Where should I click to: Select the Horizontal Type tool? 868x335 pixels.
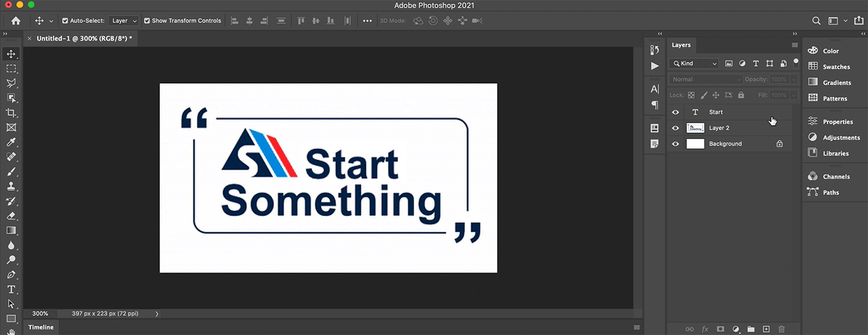click(11, 289)
